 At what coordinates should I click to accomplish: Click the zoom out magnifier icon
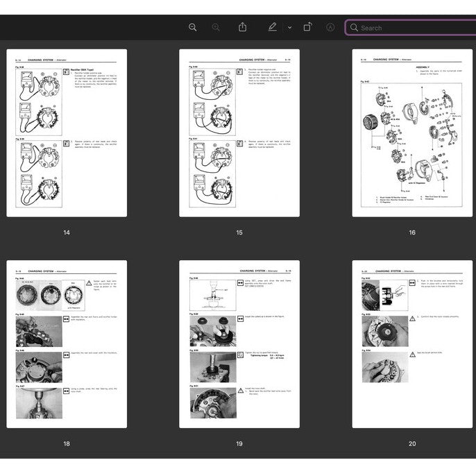pyautogui.click(x=193, y=27)
